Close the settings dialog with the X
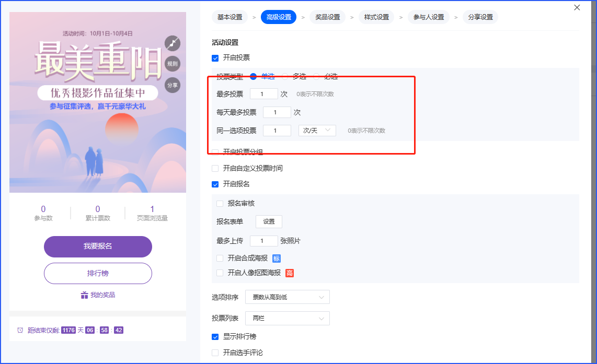597x364 pixels. click(x=577, y=8)
